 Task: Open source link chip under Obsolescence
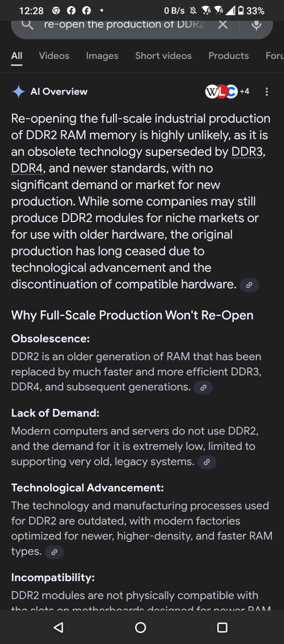(x=204, y=387)
